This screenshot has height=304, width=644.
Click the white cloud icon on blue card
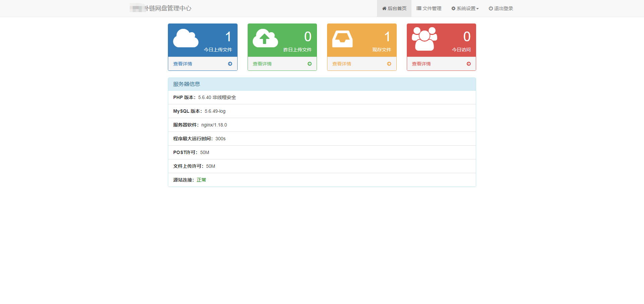186,38
